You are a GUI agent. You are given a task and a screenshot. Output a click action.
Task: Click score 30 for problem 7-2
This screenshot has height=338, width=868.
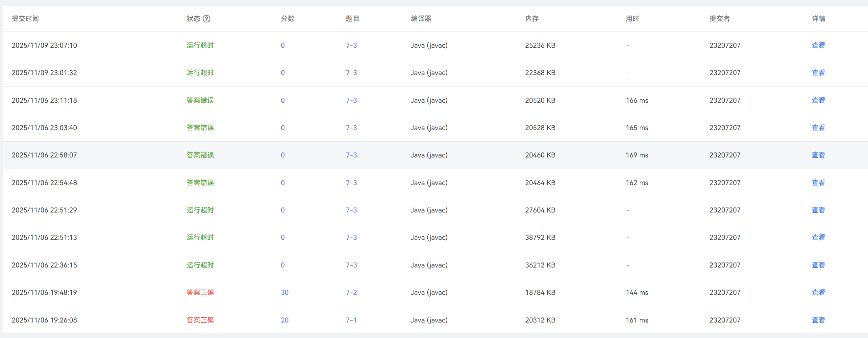pos(285,293)
